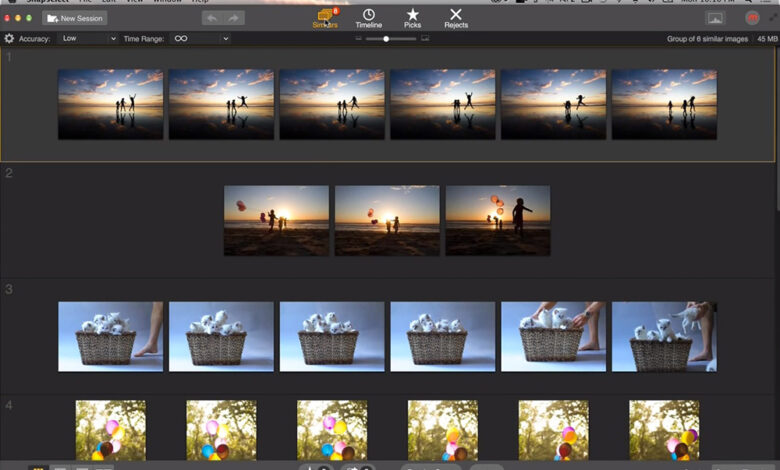
Task: Select last beach silhouette photo in group 1
Action: coord(664,104)
